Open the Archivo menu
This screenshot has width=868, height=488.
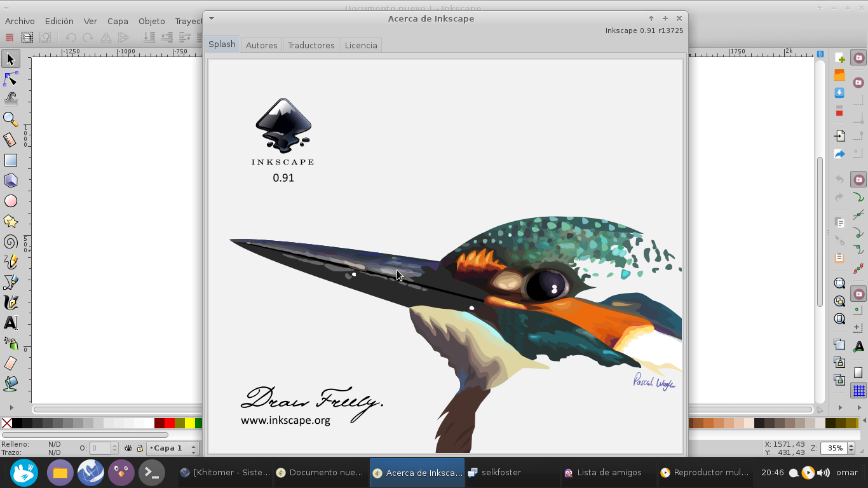click(20, 21)
